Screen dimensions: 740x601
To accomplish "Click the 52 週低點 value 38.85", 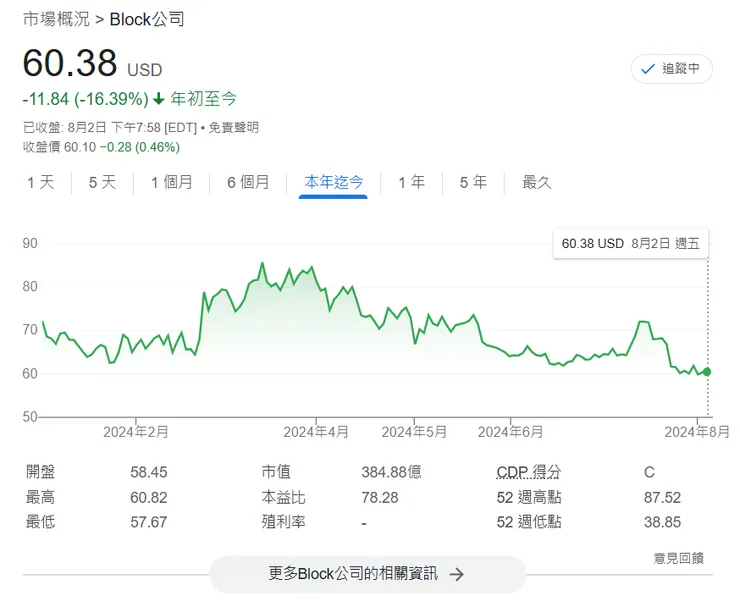I will (663, 522).
